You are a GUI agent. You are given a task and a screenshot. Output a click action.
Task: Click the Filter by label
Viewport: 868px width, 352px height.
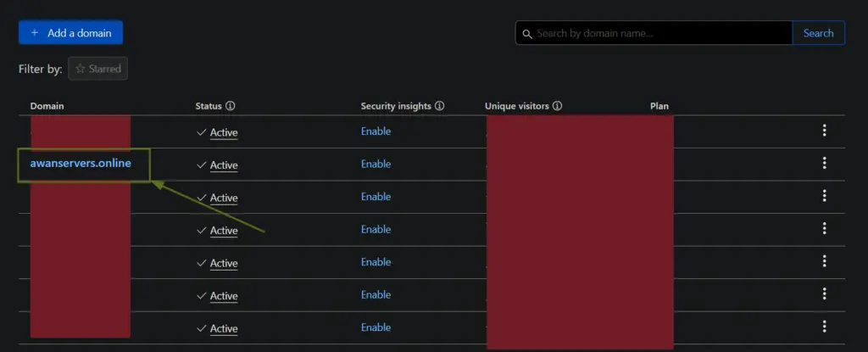(41, 70)
